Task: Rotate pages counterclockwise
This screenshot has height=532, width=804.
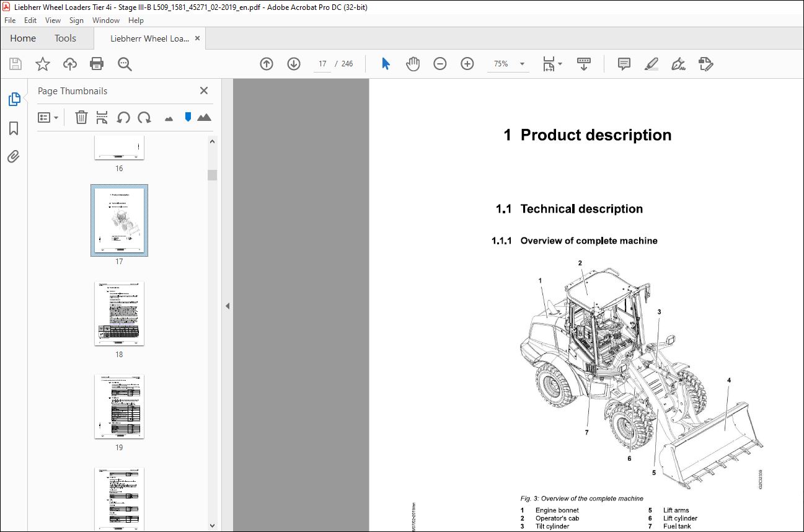Action: coord(123,117)
